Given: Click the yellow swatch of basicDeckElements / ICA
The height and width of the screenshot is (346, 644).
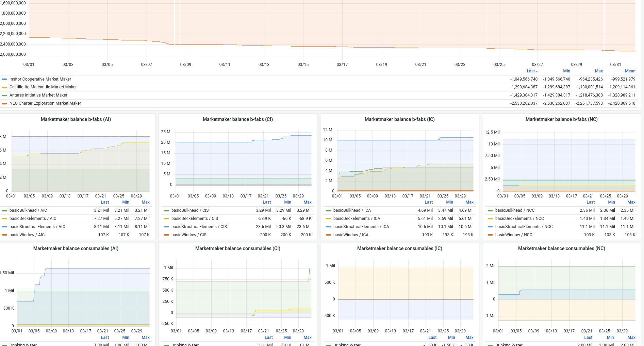Looking at the screenshot, I should point(328,219).
